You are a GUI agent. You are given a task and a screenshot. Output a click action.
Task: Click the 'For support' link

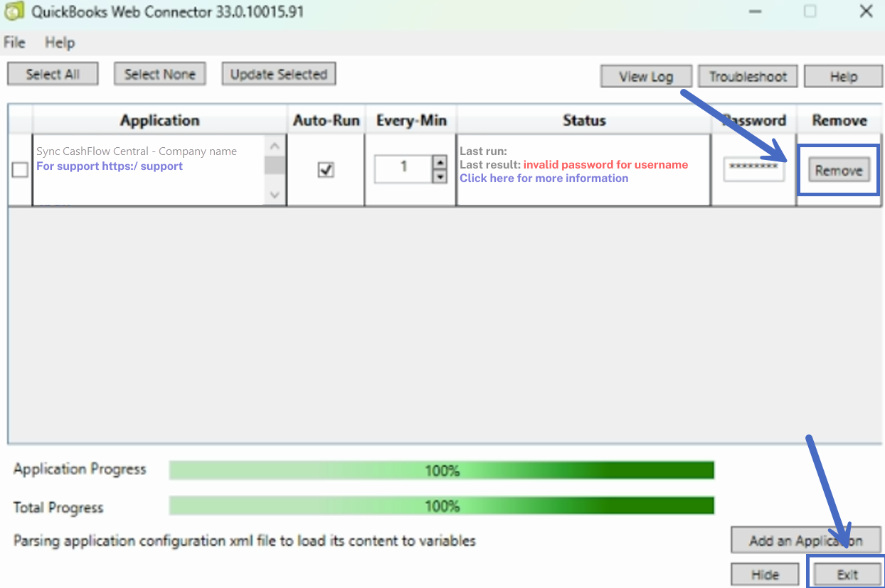click(110, 166)
